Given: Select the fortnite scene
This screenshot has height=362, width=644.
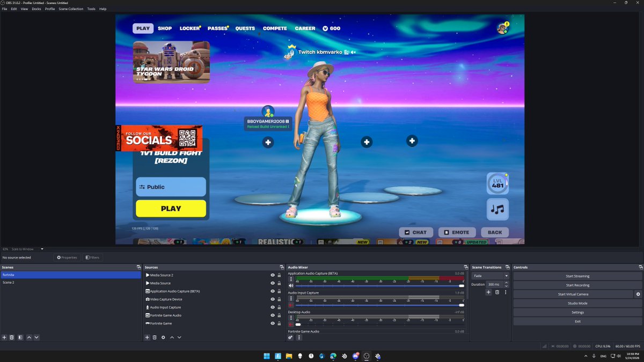Looking at the screenshot, I should point(70,275).
